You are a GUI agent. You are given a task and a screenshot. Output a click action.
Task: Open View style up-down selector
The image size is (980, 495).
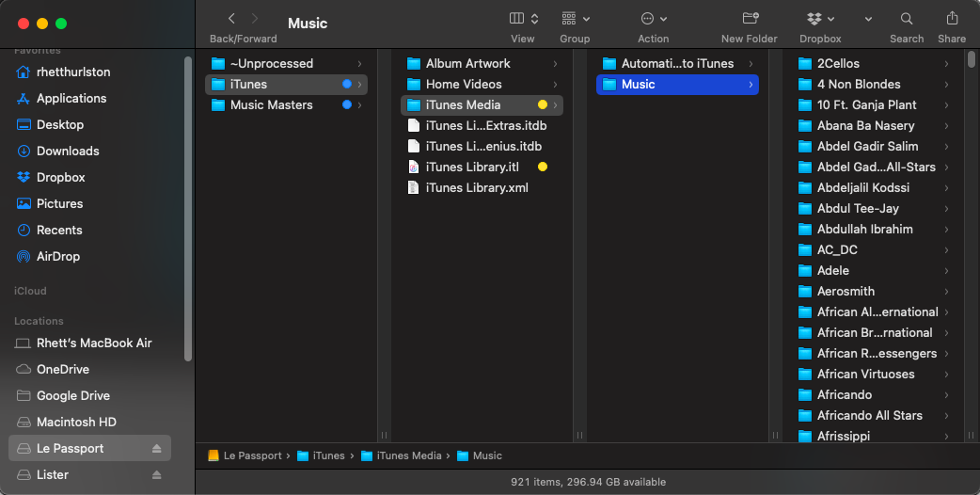[x=534, y=19]
